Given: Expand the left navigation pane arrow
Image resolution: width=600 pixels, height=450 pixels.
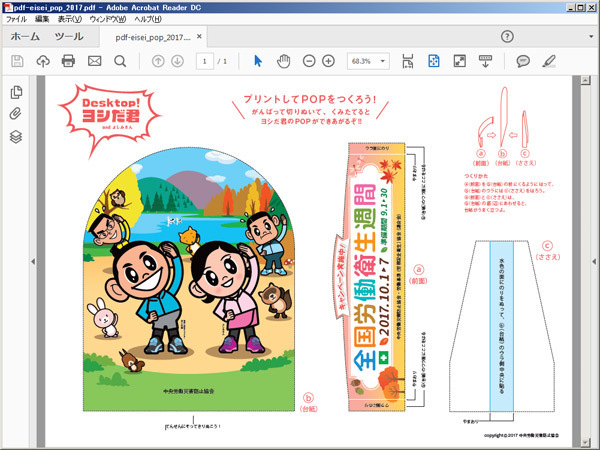Looking at the screenshot, I should tap(33, 262).
